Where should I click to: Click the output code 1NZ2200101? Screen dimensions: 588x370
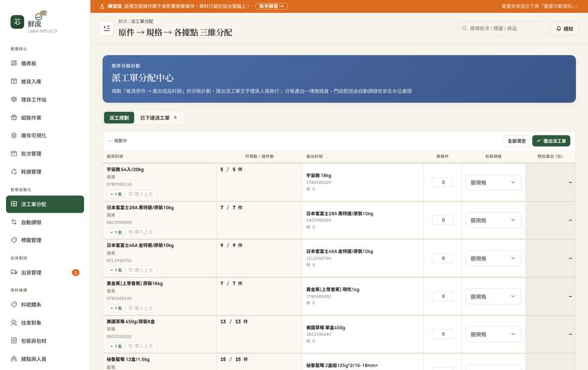click(319, 335)
